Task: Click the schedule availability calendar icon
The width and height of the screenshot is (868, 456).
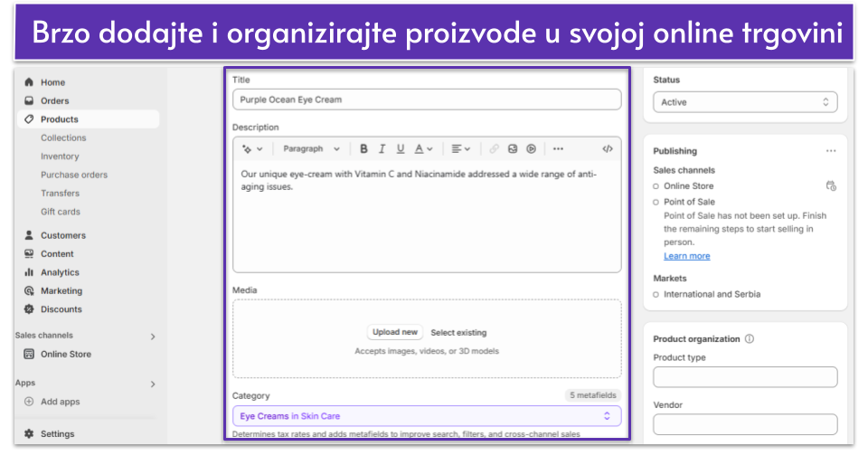Action: pyautogui.click(x=831, y=185)
